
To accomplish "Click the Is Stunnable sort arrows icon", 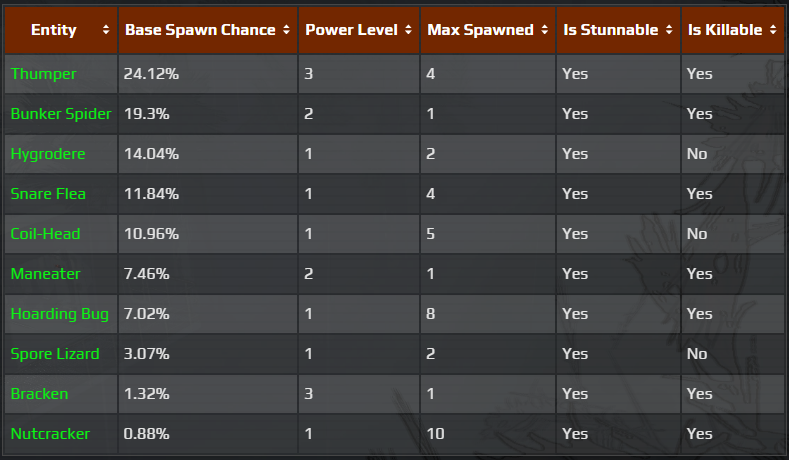I will pyautogui.click(x=670, y=30).
